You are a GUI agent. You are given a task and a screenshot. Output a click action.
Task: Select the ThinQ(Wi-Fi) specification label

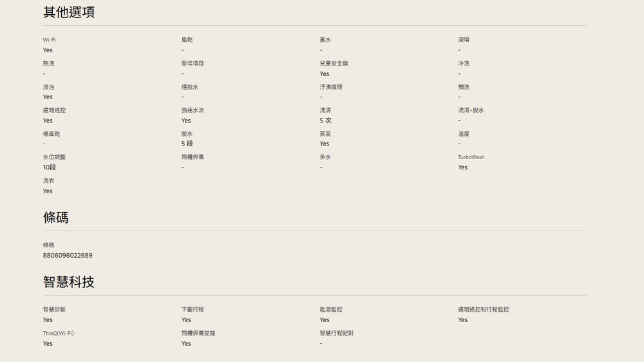(x=59, y=333)
